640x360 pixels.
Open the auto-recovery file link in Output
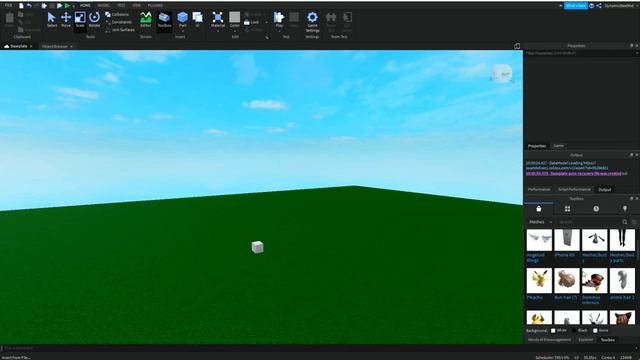(x=573, y=173)
